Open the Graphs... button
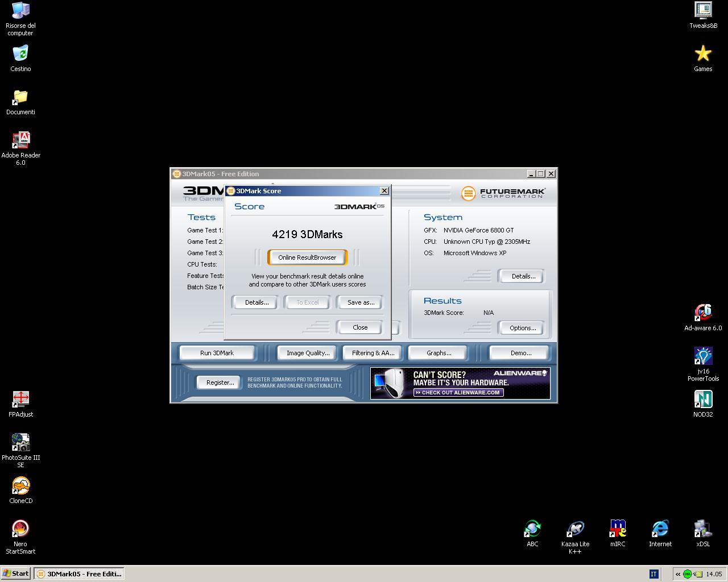The height and width of the screenshot is (582, 728). click(439, 353)
